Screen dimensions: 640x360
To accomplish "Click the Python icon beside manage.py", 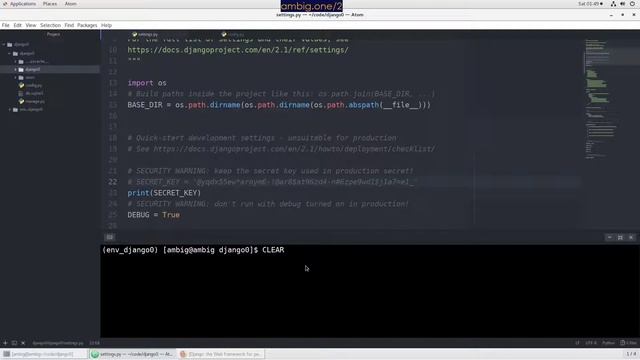I will (x=21, y=101).
